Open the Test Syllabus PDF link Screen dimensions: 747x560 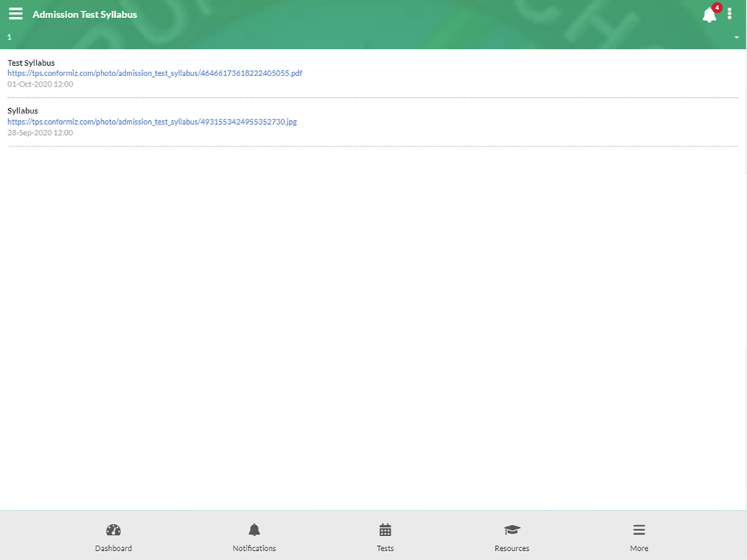point(155,73)
